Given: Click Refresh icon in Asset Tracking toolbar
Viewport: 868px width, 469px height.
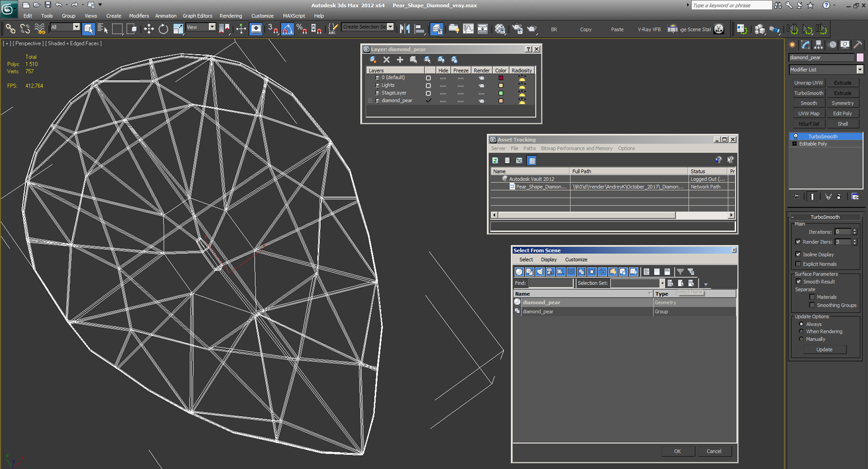Looking at the screenshot, I should 495,161.
